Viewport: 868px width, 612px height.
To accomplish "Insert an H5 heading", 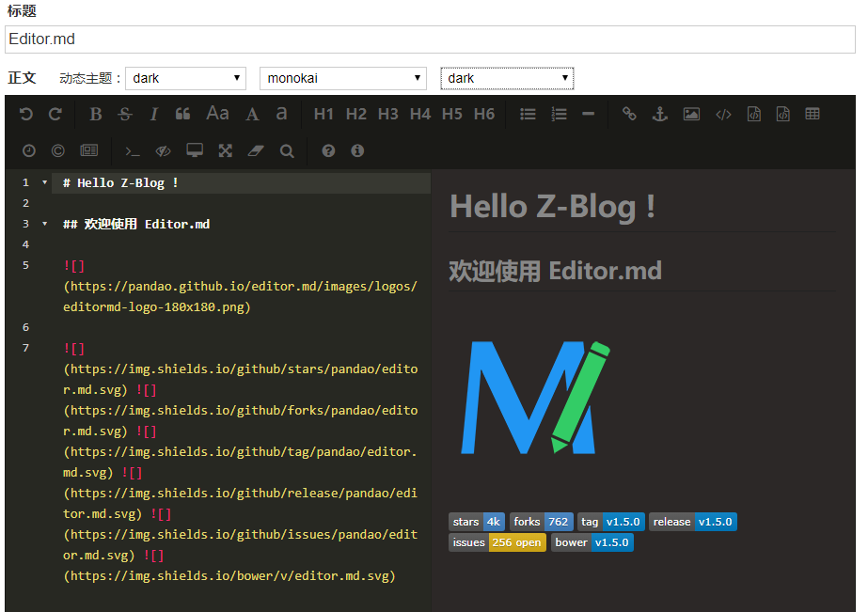I will 451,114.
